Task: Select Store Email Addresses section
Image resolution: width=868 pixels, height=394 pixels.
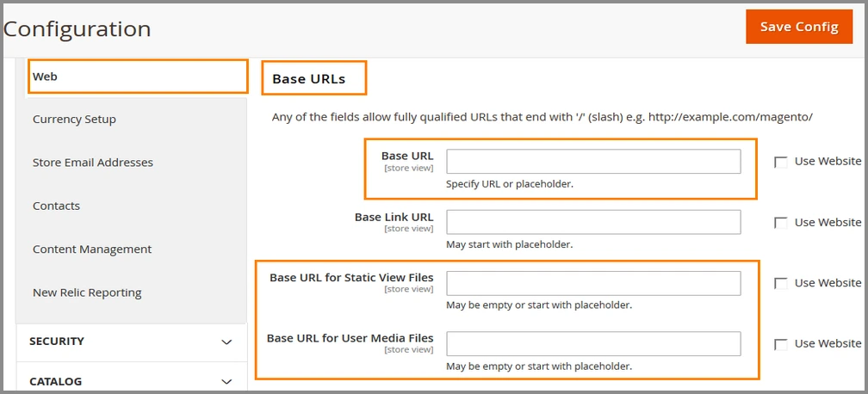Action: tap(93, 163)
